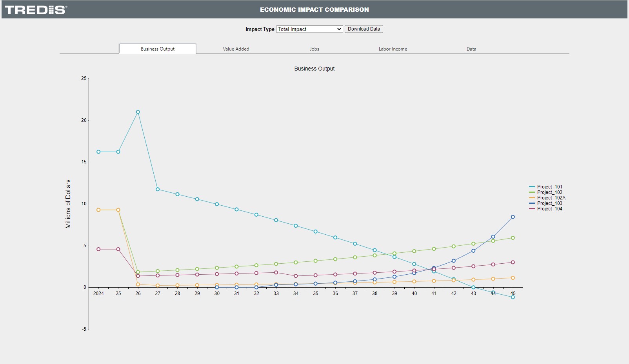Viewport: 629px width, 364px height.
Task: Select the Business Output tab
Action: click(158, 49)
